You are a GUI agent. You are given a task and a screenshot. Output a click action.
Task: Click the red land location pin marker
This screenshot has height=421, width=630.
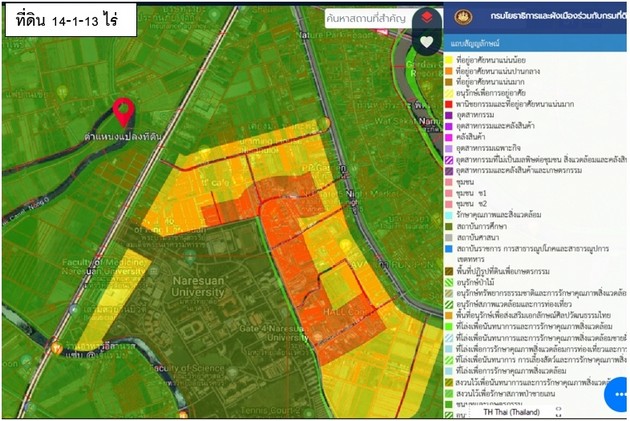124,113
